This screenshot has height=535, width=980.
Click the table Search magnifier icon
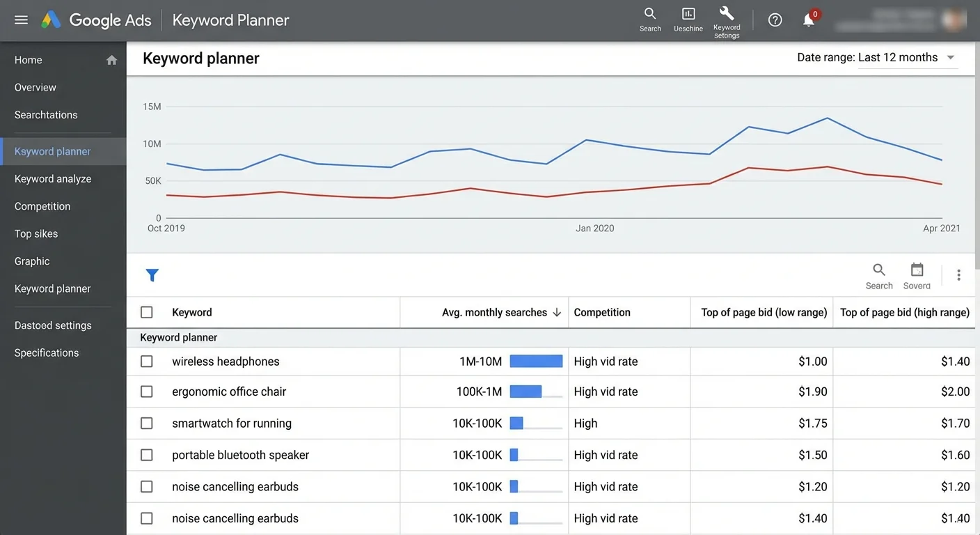(879, 276)
